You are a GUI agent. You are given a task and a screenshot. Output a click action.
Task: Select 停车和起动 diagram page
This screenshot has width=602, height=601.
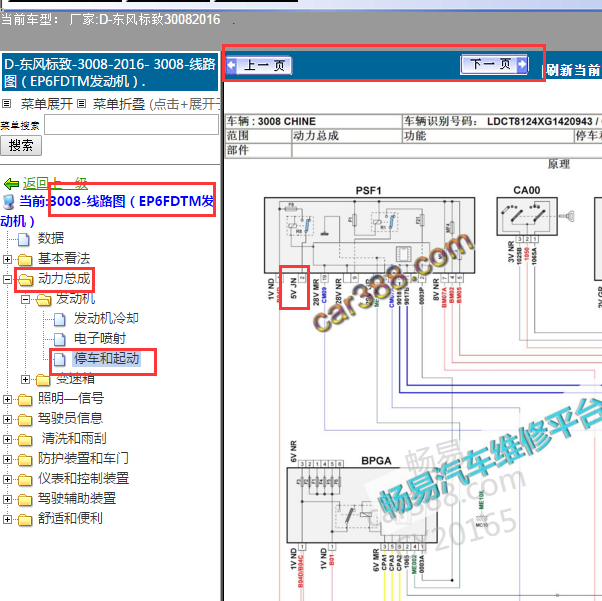click(x=106, y=358)
